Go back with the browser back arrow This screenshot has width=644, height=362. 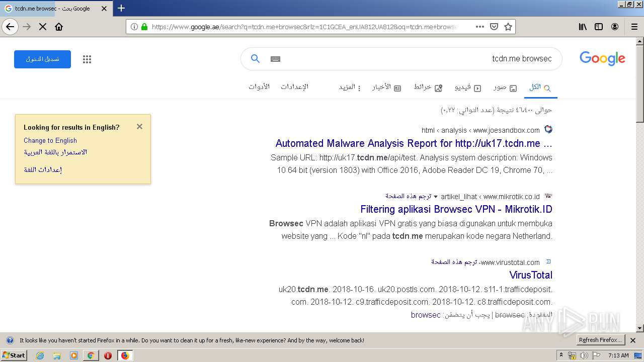pos(10,27)
